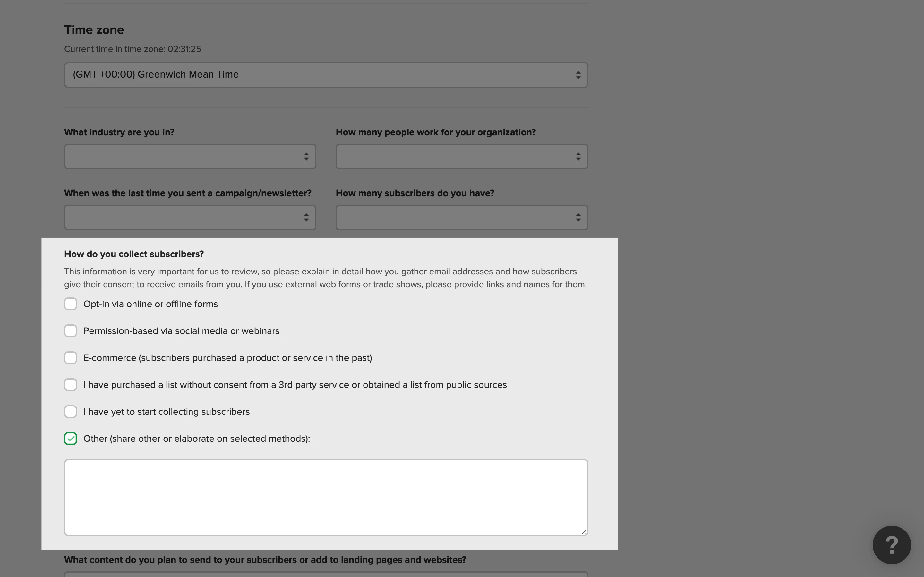Click the text area resize handle
Screen dimensions: 924x577
point(584,531)
